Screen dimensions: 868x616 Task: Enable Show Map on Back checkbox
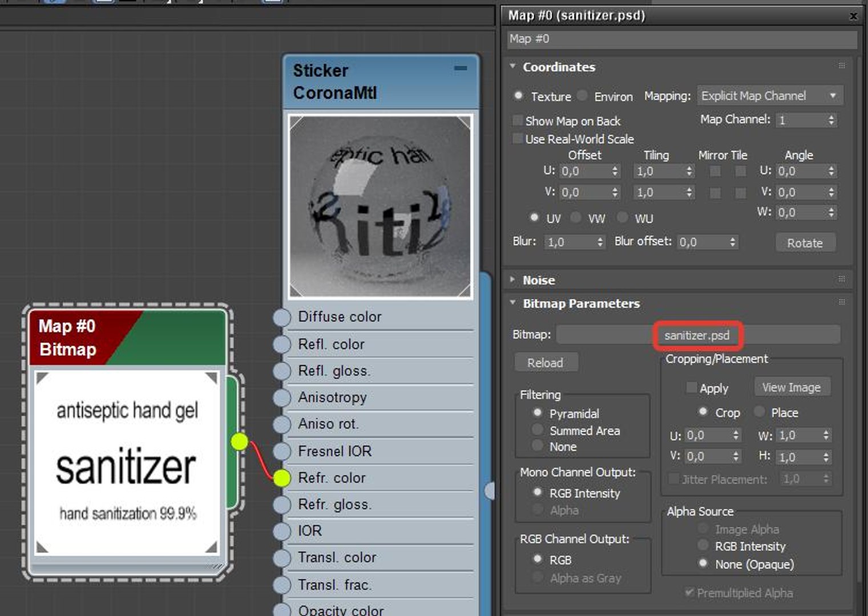(518, 120)
